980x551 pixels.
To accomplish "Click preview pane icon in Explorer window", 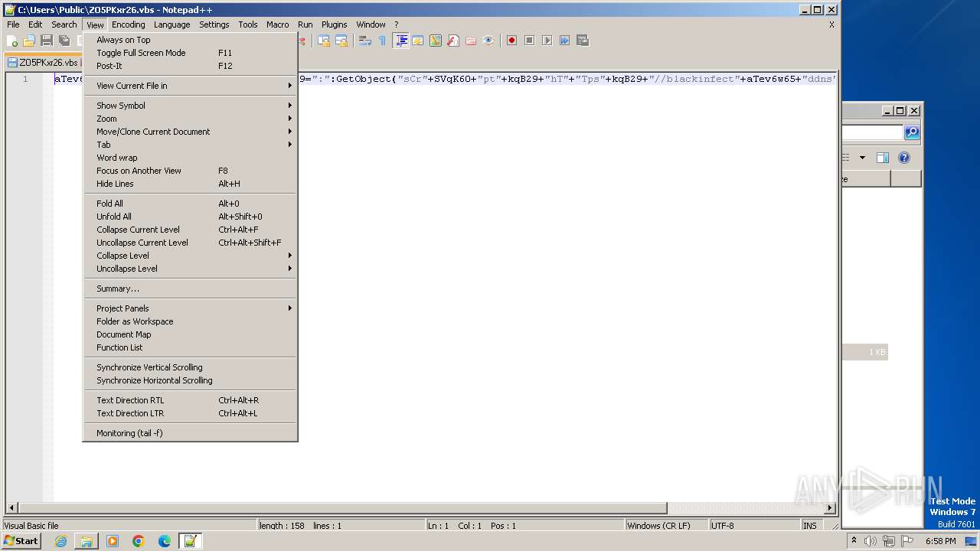I will tap(883, 158).
